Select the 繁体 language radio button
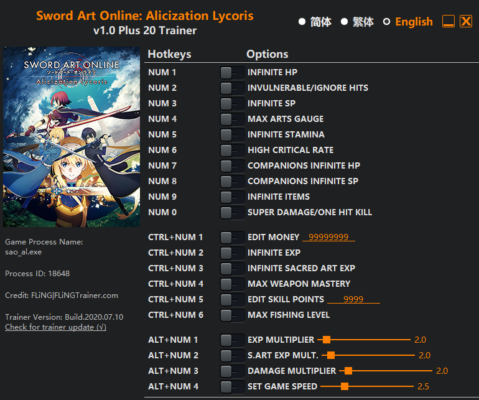This screenshot has width=479, height=400. pos(344,22)
